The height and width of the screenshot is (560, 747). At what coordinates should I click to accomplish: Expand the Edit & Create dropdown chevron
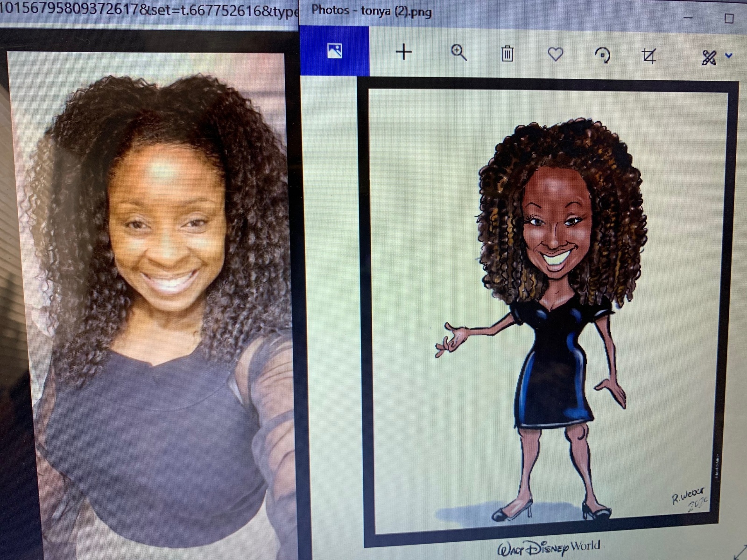click(729, 56)
